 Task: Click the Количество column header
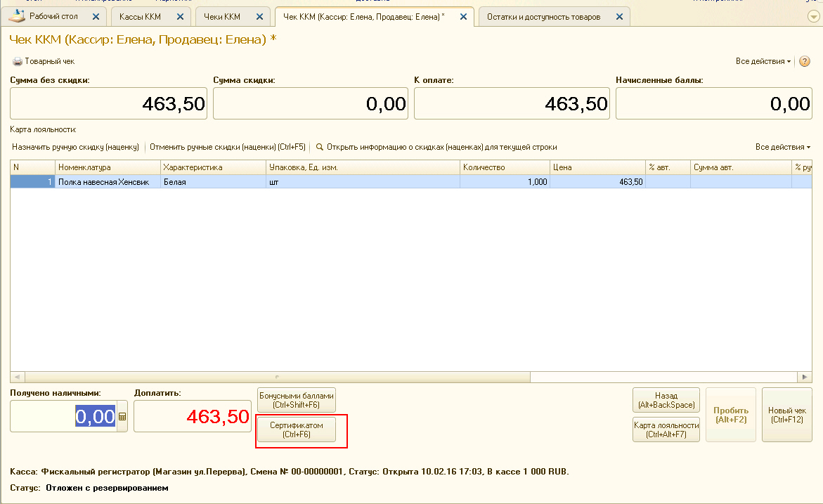[x=505, y=167]
